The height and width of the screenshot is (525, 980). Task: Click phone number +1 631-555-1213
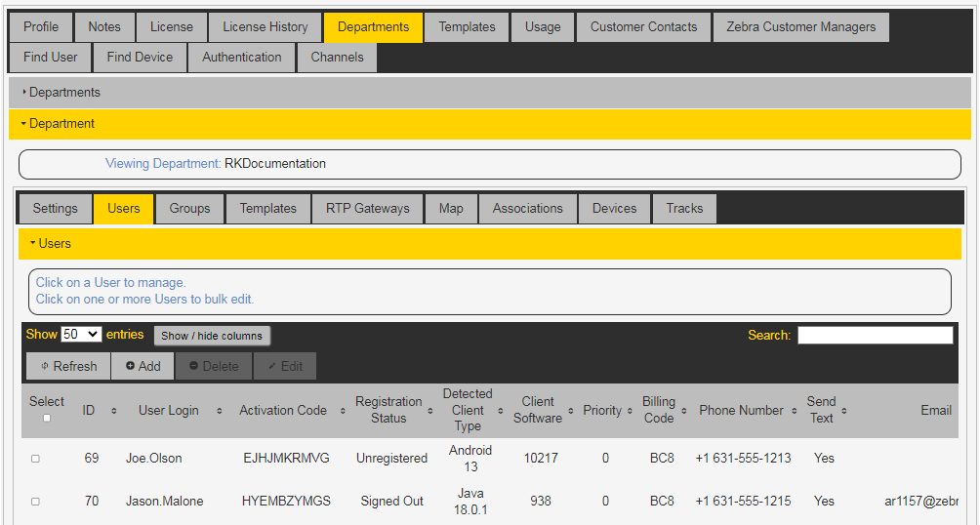[743, 458]
